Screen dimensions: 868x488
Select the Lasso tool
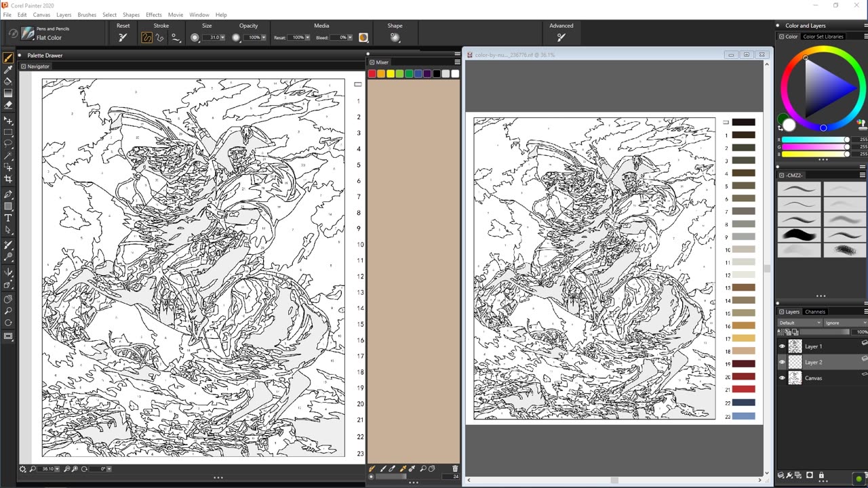pyautogui.click(x=8, y=144)
